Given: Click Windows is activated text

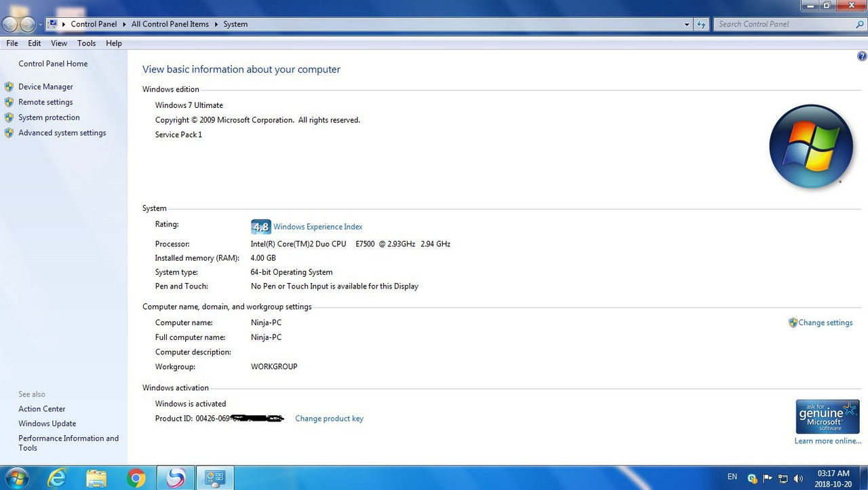Looking at the screenshot, I should pyautogui.click(x=191, y=404).
